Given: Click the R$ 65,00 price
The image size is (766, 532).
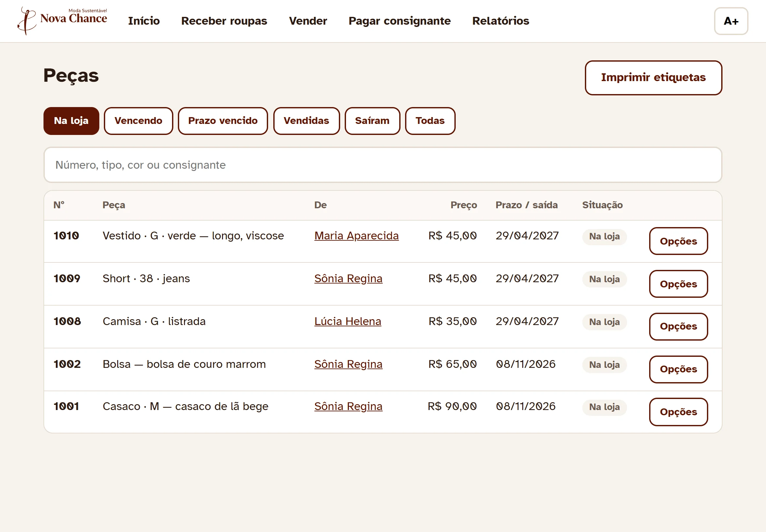Looking at the screenshot, I should tap(452, 364).
